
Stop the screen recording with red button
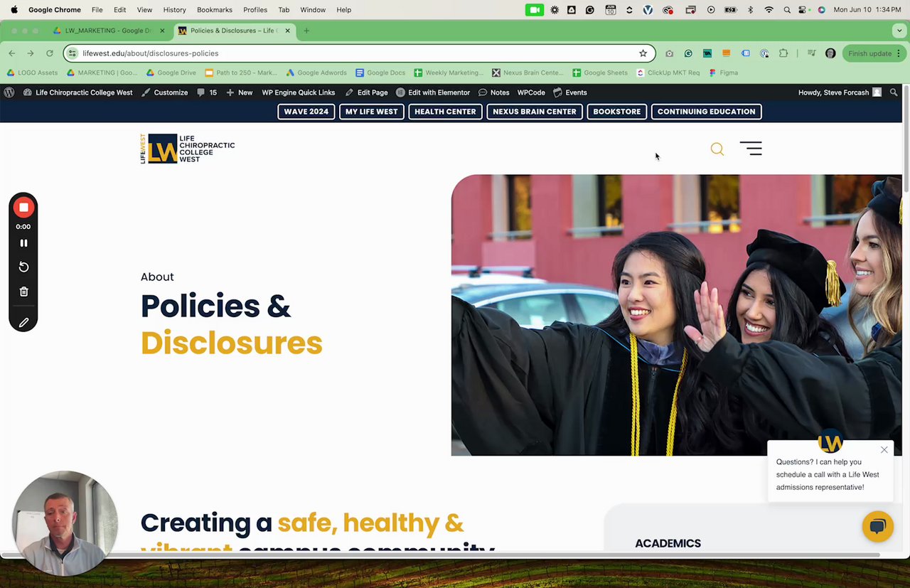coord(23,207)
